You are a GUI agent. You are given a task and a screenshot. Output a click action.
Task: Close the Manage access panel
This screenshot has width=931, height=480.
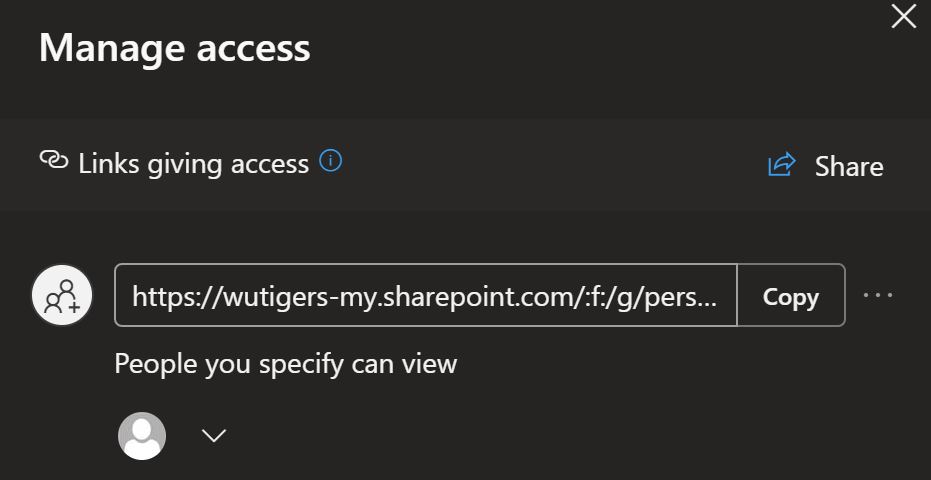[904, 17]
